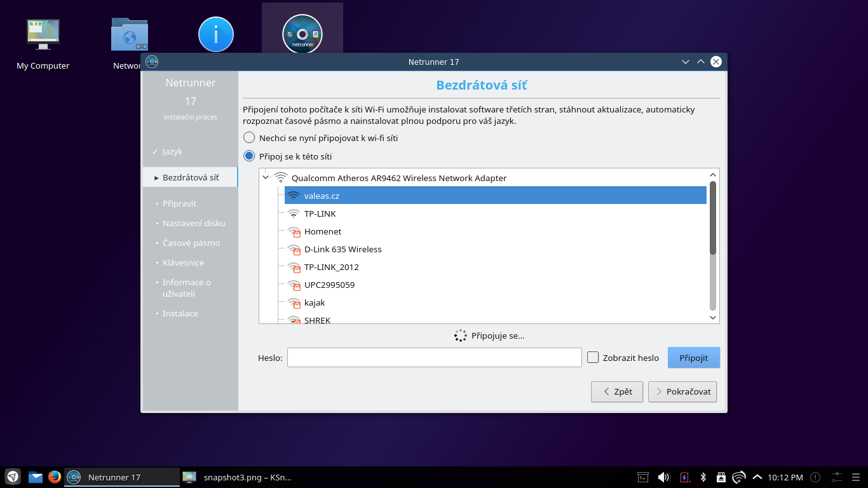Image resolution: width=868 pixels, height=488 pixels.
Task: Minimize the Netrunner 17 window
Action: click(686, 62)
